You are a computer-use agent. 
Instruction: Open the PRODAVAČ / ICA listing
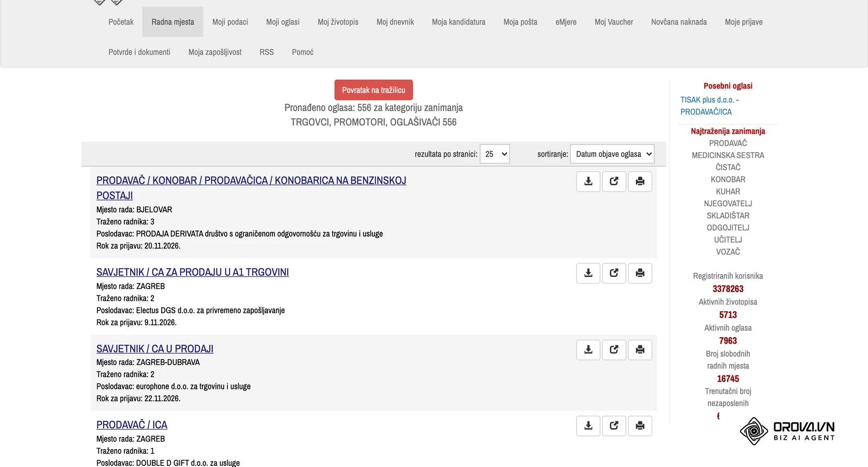(132, 425)
